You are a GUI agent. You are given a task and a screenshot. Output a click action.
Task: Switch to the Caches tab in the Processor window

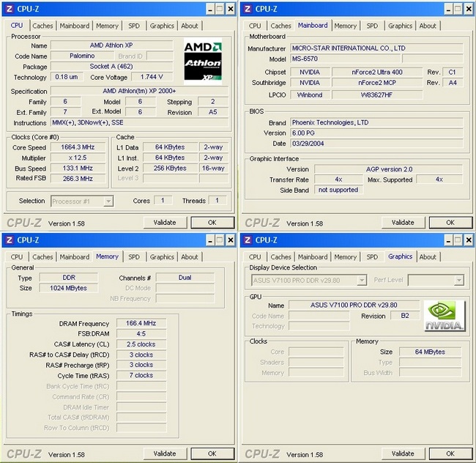point(42,26)
